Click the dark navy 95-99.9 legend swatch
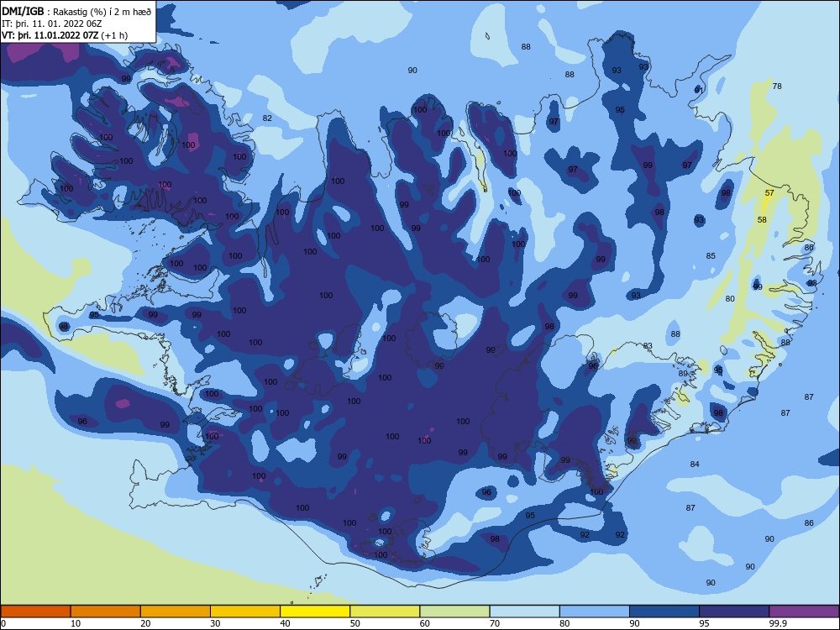Screen dimensions: 840x630 (734, 612)
